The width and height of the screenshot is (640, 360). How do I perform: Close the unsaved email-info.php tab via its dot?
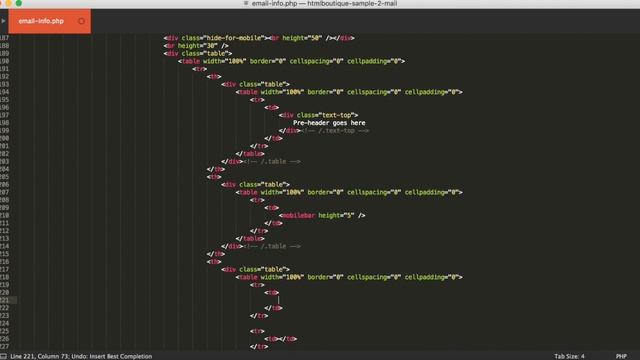pyautogui.click(x=81, y=21)
